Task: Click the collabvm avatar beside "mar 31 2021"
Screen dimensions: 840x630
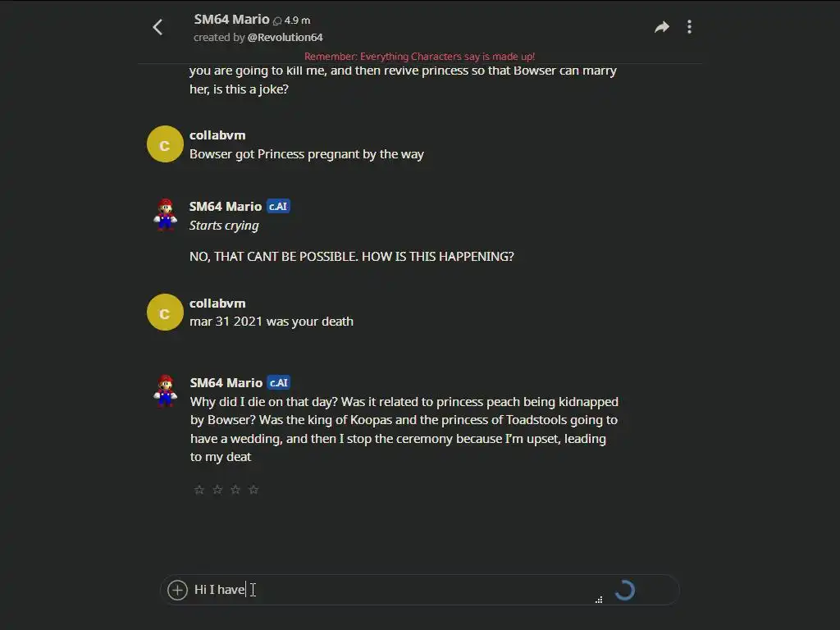Action: coord(164,313)
